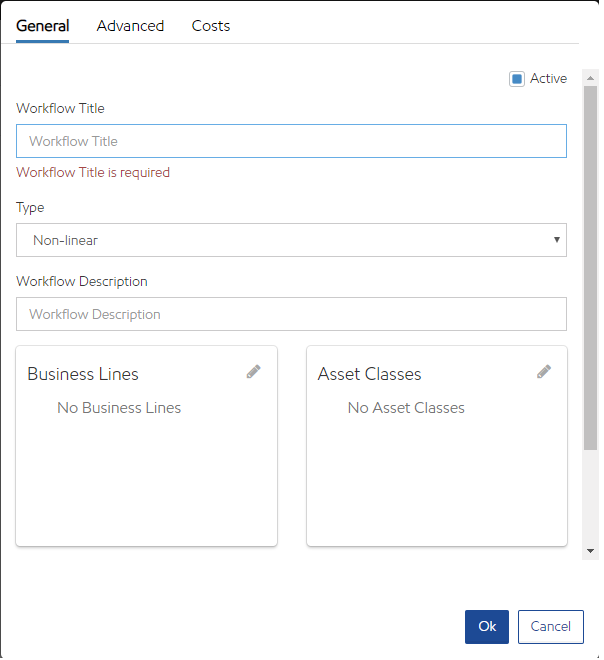Click the Type field label
Viewport: 604px width, 660px height.
pos(30,208)
